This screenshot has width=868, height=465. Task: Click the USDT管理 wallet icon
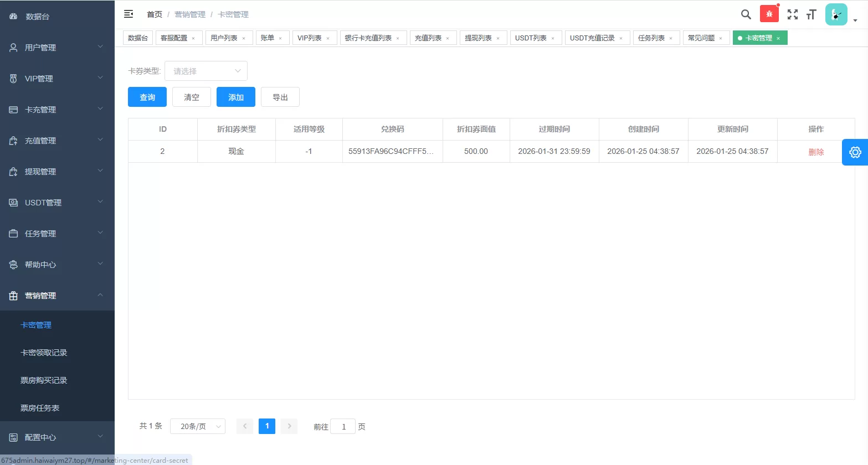(x=13, y=202)
